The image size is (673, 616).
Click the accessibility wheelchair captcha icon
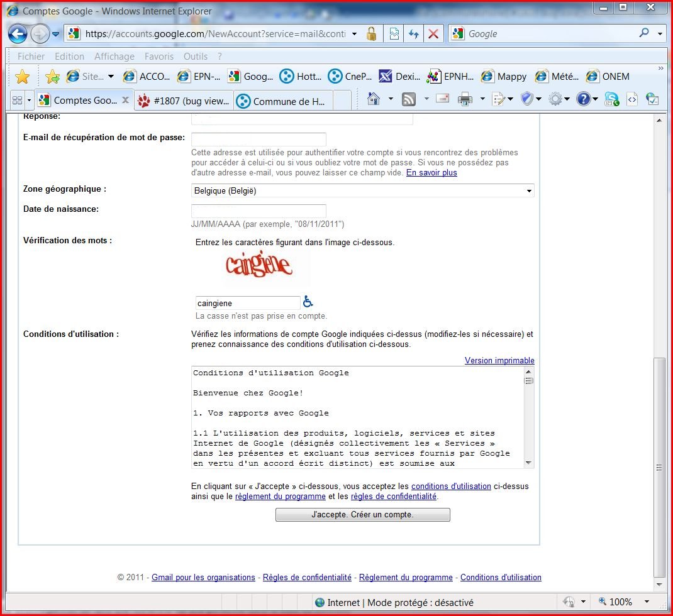(x=308, y=302)
